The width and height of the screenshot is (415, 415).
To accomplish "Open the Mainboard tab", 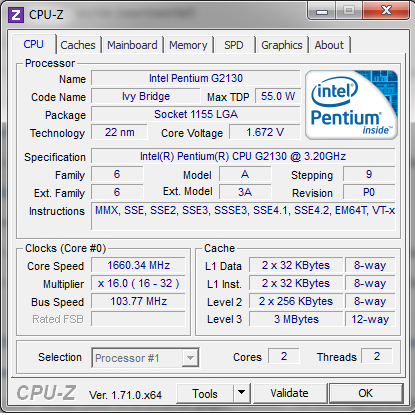I will [132, 45].
